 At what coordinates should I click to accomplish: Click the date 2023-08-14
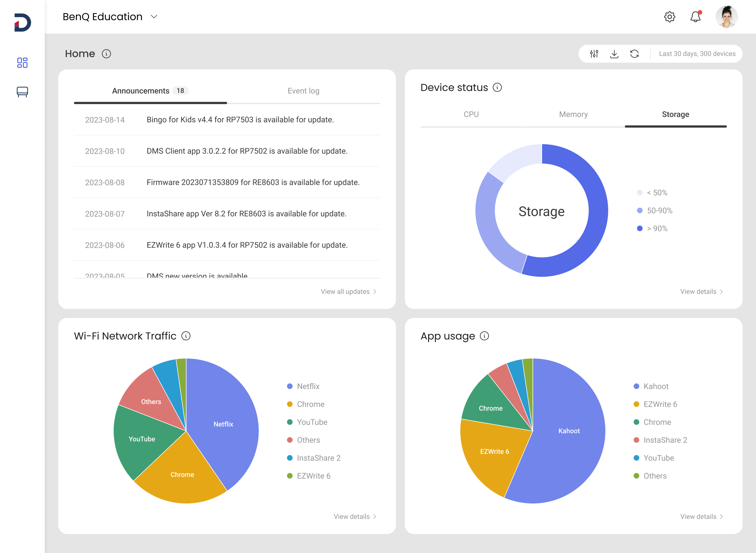(105, 120)
